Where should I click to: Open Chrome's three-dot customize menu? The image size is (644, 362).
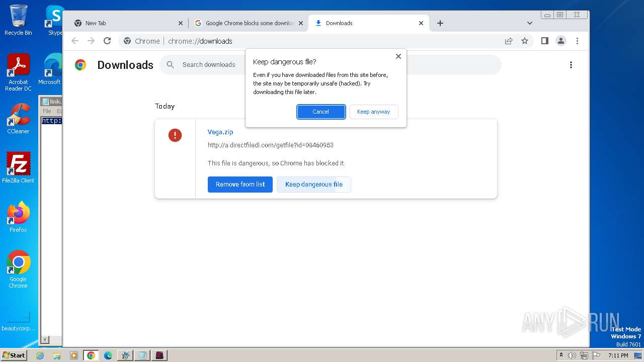coord(577,41)
